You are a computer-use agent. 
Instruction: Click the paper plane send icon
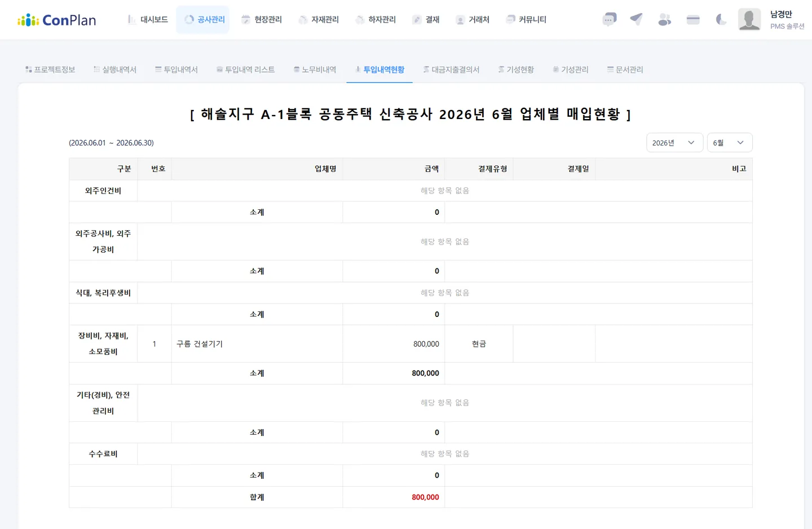637,20
